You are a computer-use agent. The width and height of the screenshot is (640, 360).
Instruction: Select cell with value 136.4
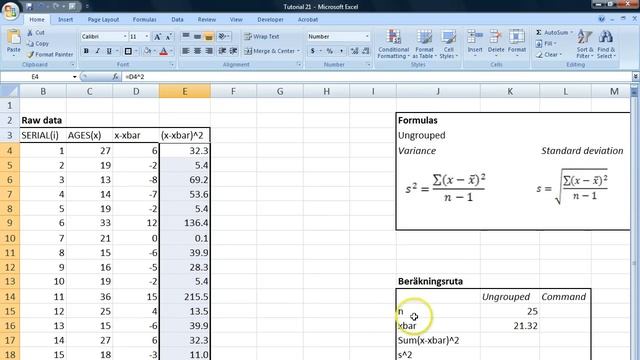184,223
